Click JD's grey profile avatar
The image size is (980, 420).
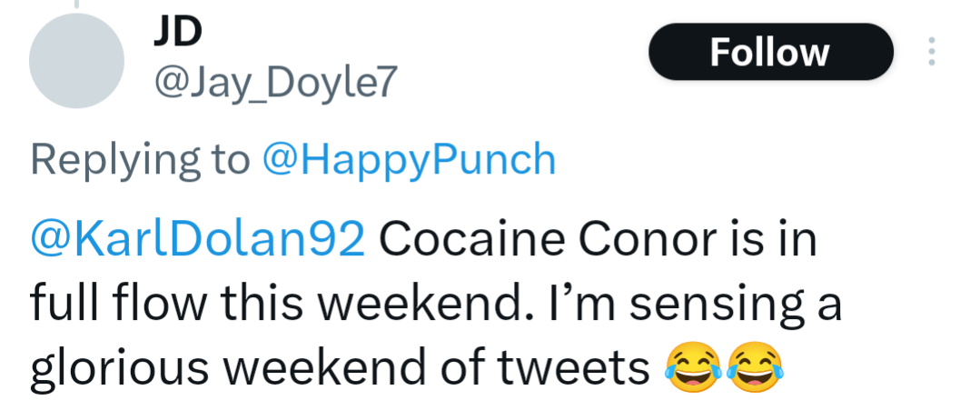point(76,60)
